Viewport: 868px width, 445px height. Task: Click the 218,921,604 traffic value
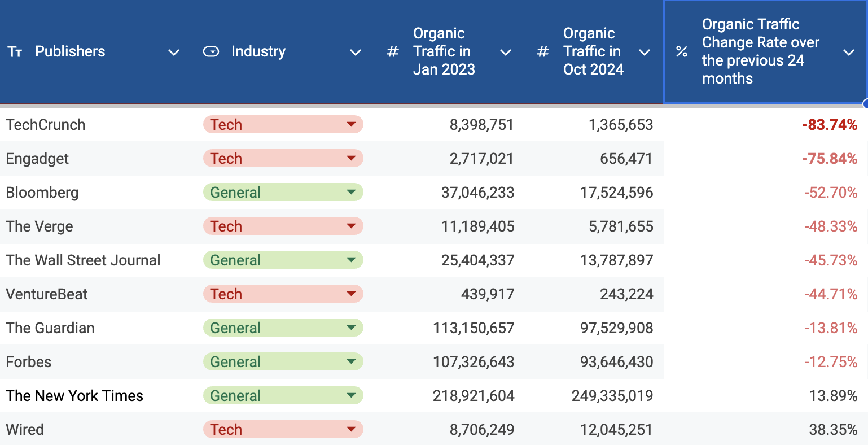pyautogui.click(x=474, y=396)
